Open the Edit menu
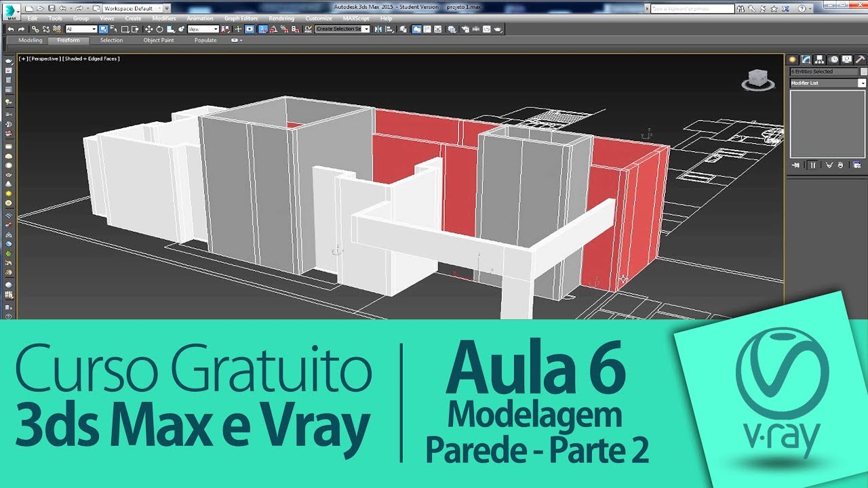 33,18
